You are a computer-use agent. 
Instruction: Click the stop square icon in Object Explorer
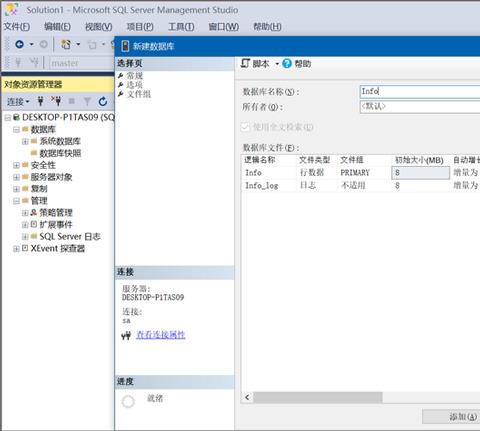tap(72, 101)
